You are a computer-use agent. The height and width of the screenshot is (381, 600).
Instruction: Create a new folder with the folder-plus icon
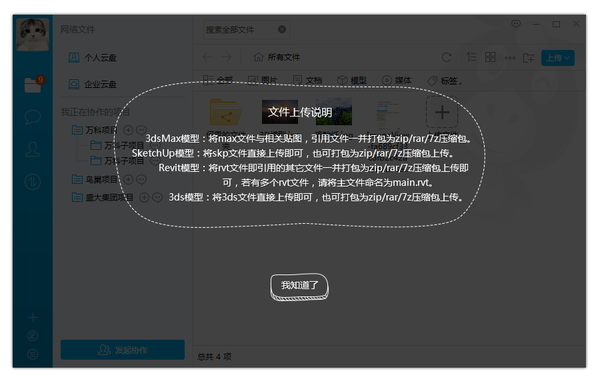coord(528,58)
